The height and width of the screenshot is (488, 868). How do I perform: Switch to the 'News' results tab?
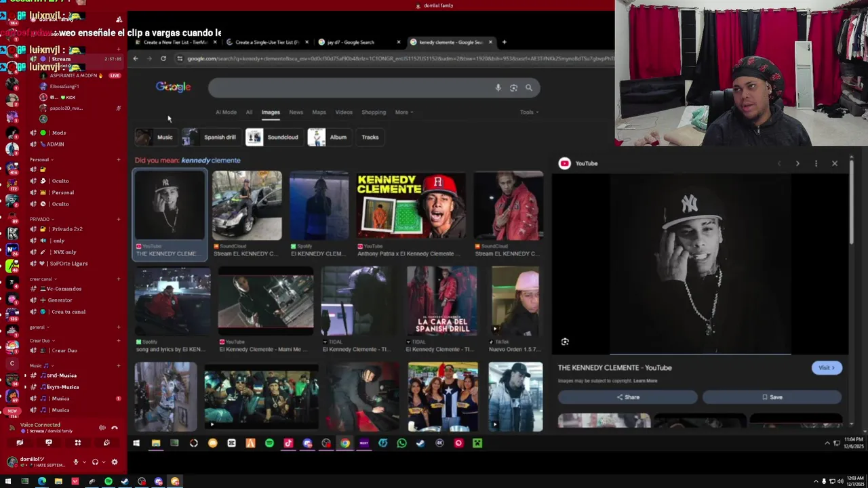(296, 112)
